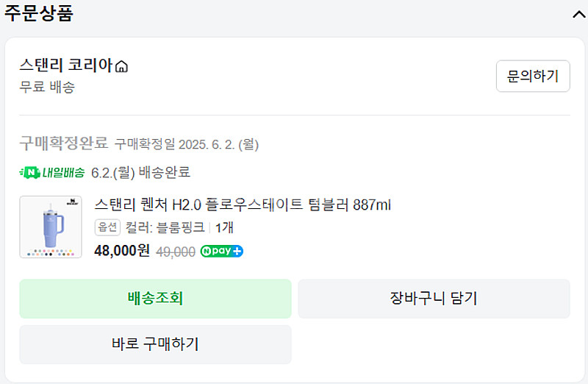Image resolution: width=588 pixels, height=384 pixels.
Task: Click the 48,000원 price
Action: coord(122,251)
